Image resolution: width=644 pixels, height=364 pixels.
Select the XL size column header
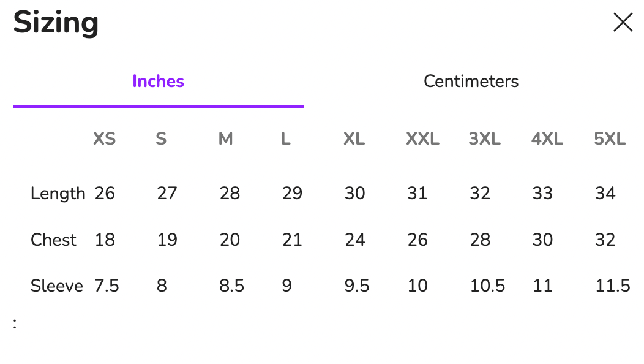(x=353, y=139)
